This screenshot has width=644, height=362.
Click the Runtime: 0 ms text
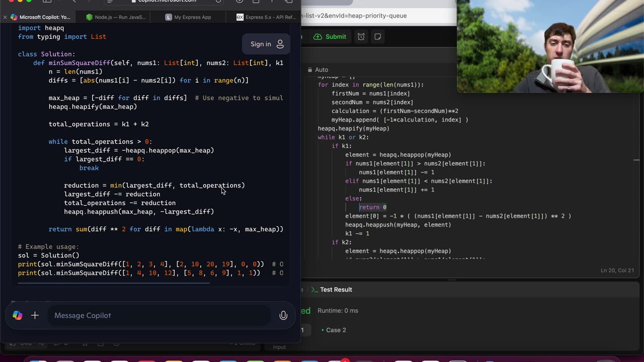click(x=337, y=311)
